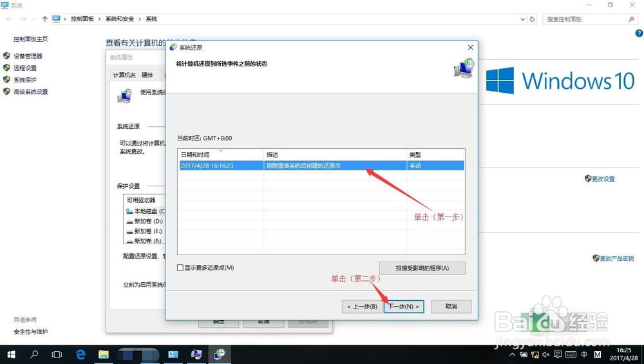Click 更改产品密钥 link
This screenshot has width=644, height=364.
(616, 258)
